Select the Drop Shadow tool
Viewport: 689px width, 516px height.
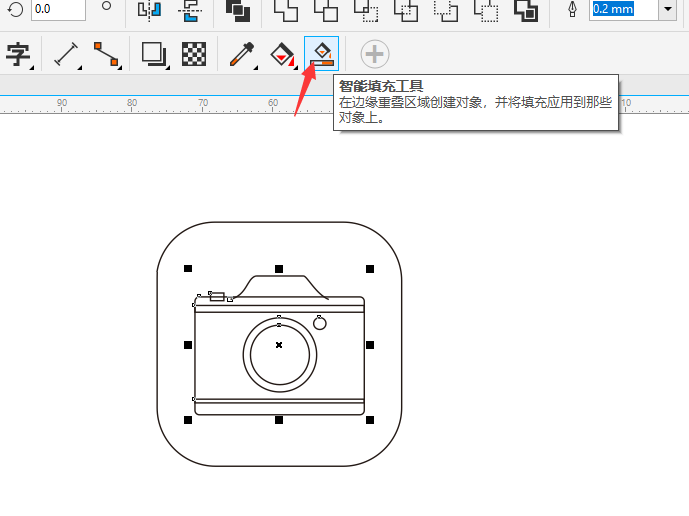(155, 55)
